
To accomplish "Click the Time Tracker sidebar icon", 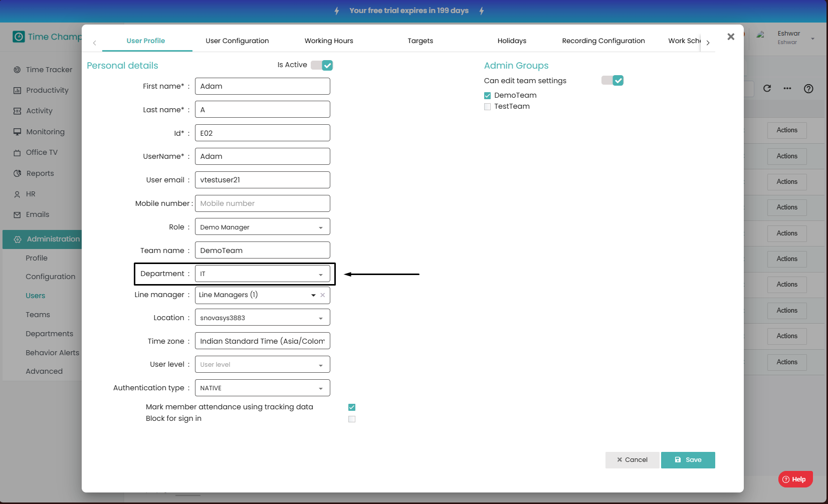I will tap(17, 70).
